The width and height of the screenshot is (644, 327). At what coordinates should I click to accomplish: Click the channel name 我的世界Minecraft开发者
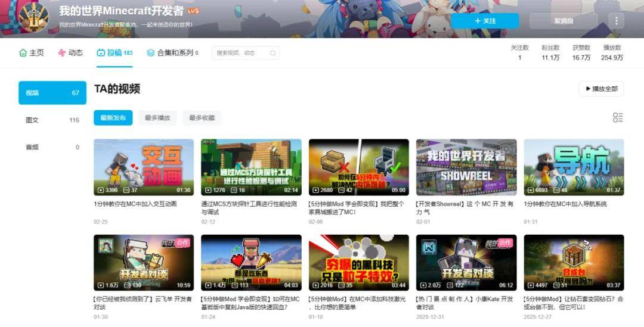121,11
